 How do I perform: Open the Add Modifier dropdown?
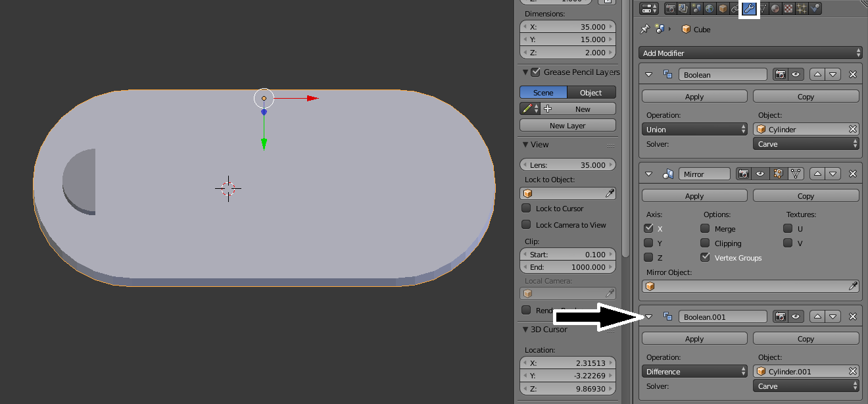(x=750, y=53)
